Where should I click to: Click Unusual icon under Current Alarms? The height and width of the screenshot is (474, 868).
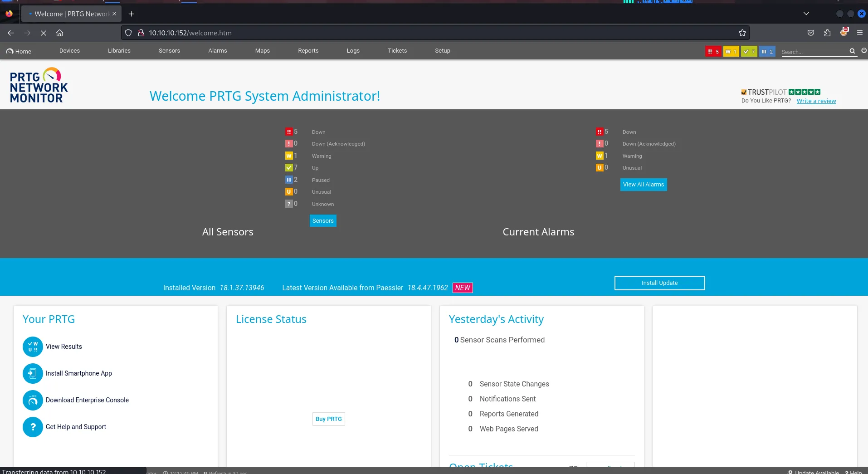click(600, 168)
